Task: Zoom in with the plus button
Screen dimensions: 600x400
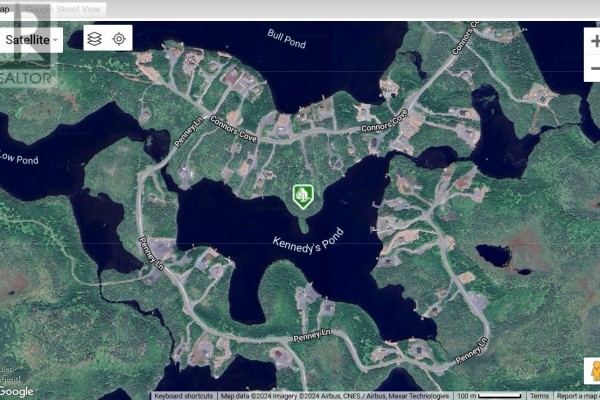Action: pos(594,41)
